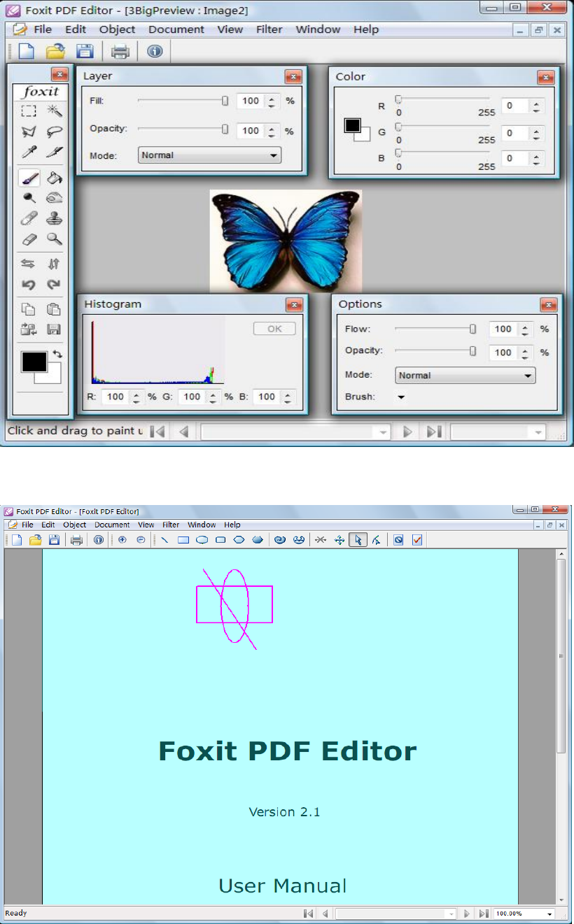Swap foreground and background colors with the curved arrow

point(57,355)
